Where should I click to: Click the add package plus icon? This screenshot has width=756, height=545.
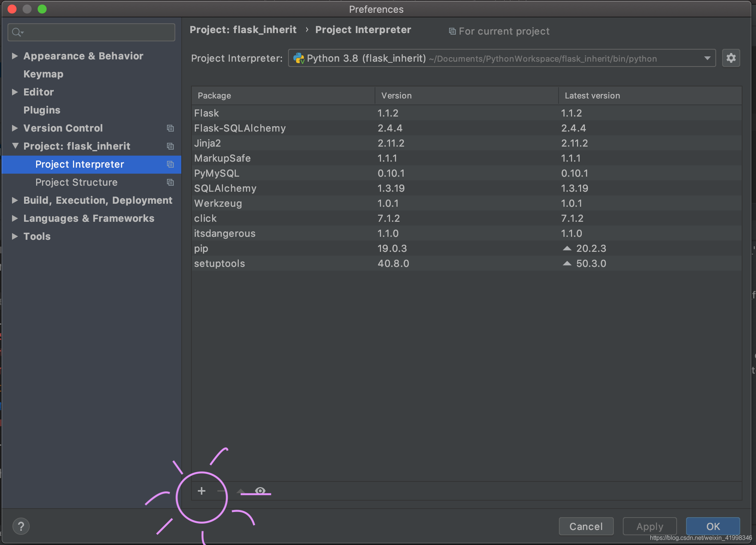(x=202, y=491)
